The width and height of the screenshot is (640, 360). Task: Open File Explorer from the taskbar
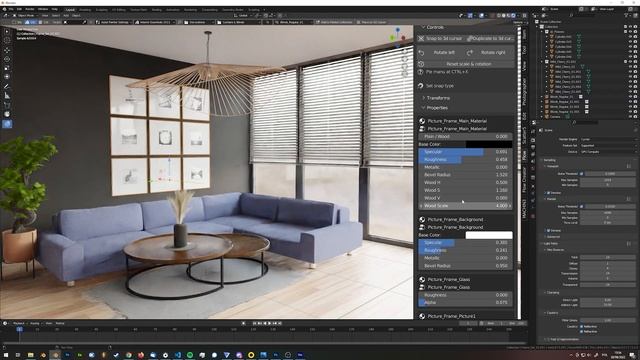(31, 355)
